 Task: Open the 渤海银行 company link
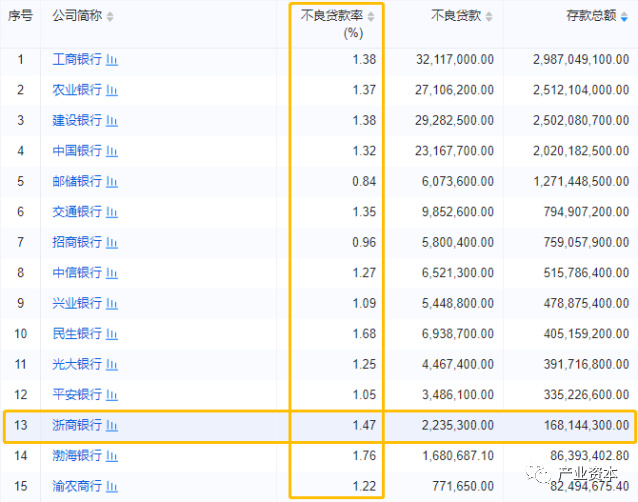coord(77,456)
